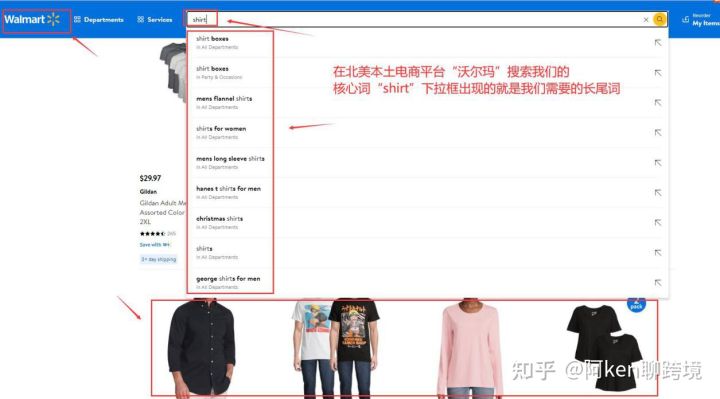
Task: Select 'shirt boxes' in Party & Occasions suggestion
Action: [x=427, y=73]
